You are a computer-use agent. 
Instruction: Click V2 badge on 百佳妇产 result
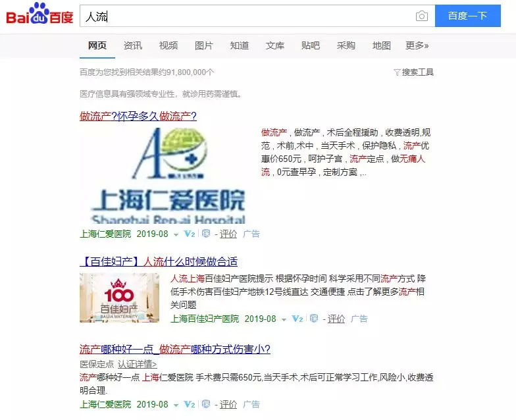[297, 319]
